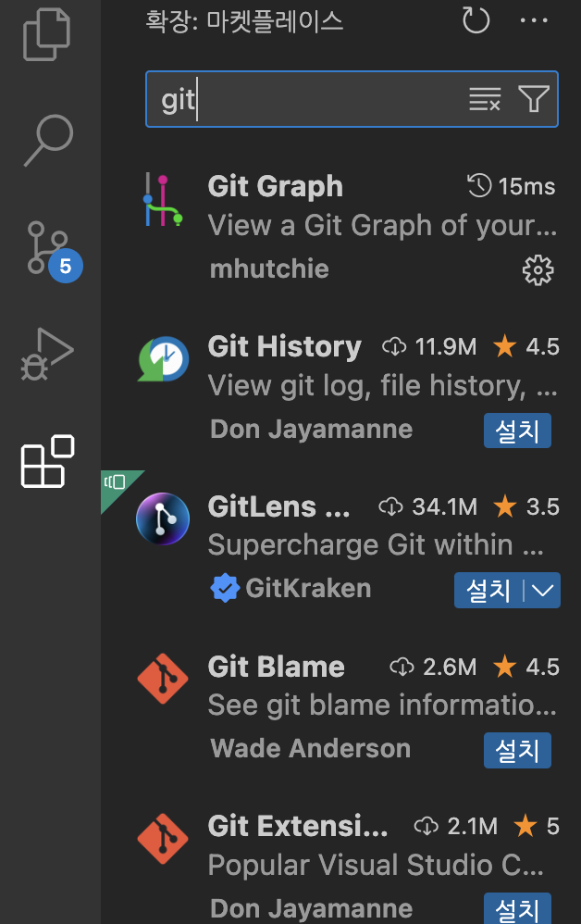This screenshot has width=581, height=924.
Task: Click the GitLens 3.5 star rating
Action: coord(525,506)
